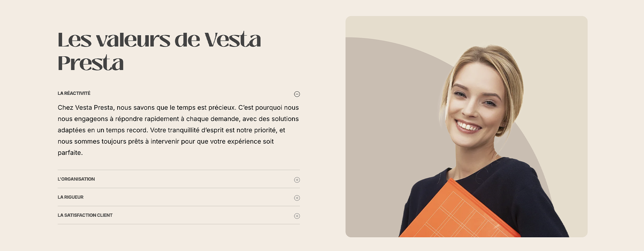
Task: Open La Satisfaction Client plus icon
Action: coord(297,216)
